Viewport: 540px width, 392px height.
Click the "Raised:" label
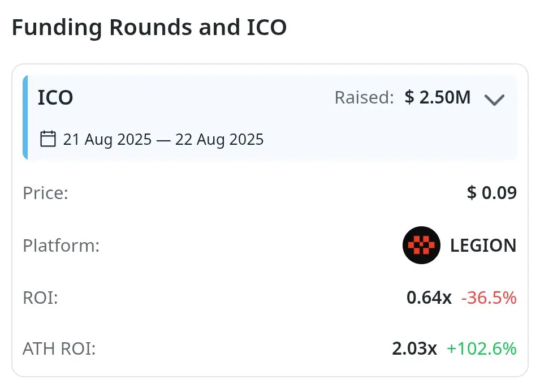(x=364, y=98)
